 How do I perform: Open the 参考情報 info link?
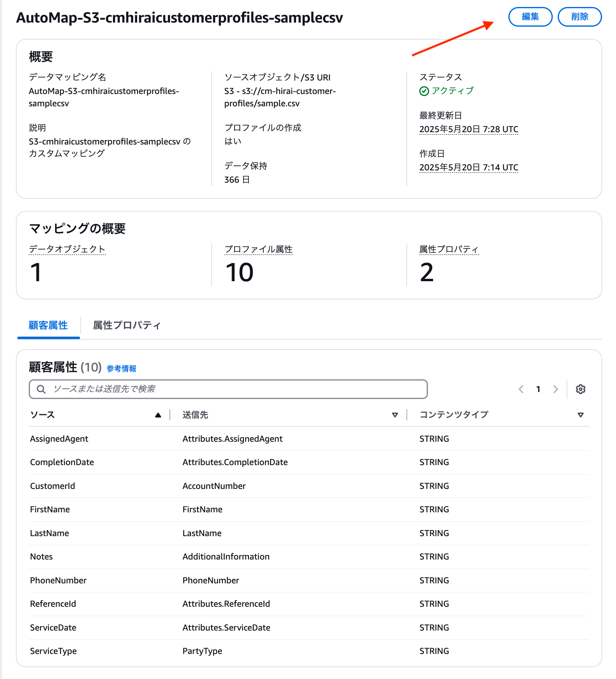pos(122,369)
